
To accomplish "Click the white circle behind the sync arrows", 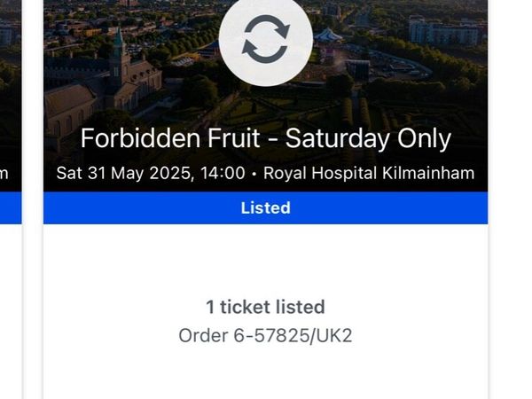I will (266, 39).
